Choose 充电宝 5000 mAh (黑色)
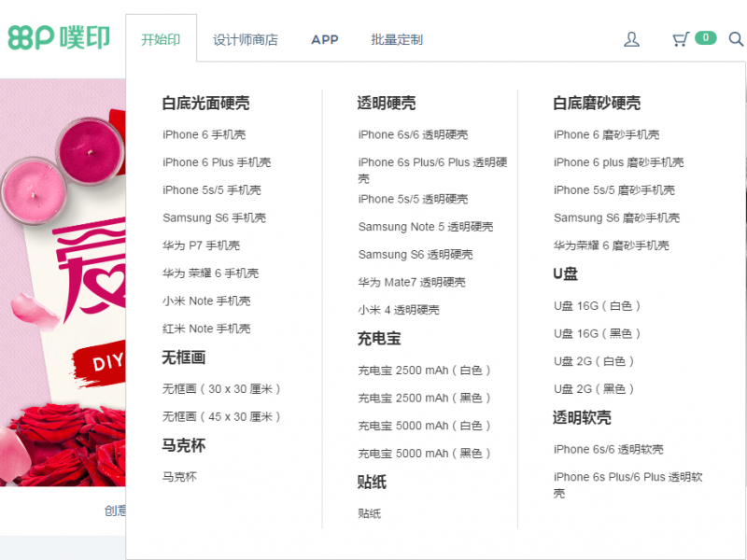This screenshot has height=560, width=747. [x=425, y=454]
